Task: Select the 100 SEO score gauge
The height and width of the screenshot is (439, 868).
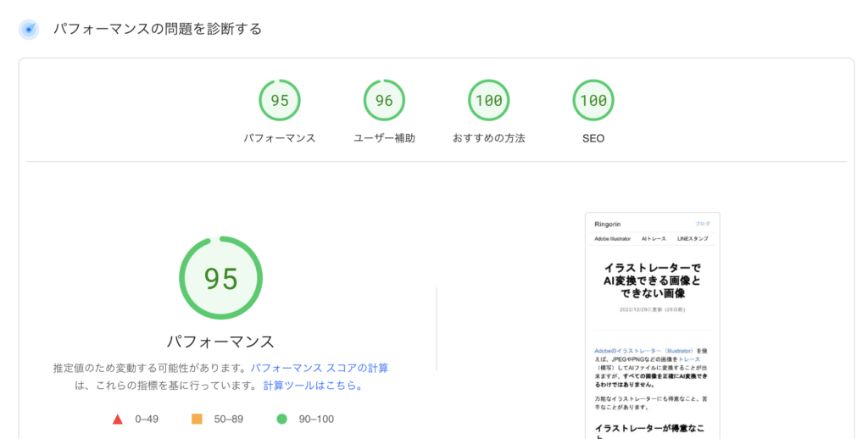Action: [x=593, y=100]
